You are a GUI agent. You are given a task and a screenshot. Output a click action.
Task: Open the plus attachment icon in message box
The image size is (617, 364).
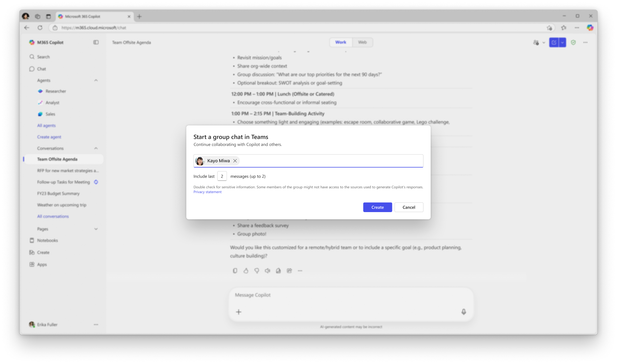click(238, 312)
